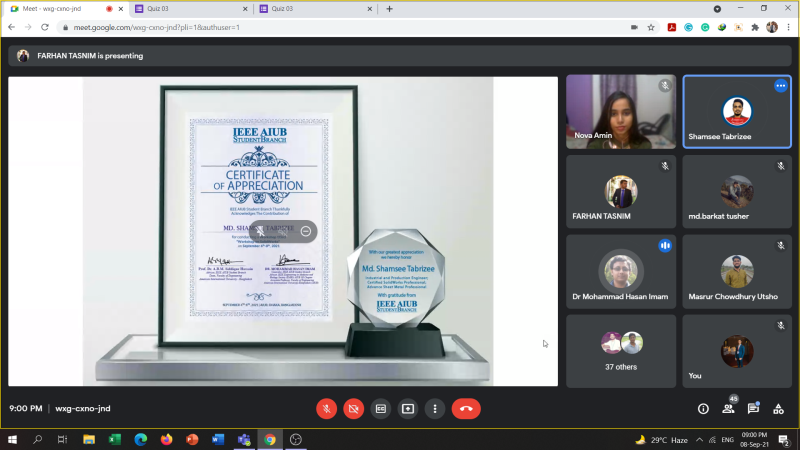Open Chrome extensions puzzle icon
The height and width of the screenshot is (450, 800).
(x=755, y=27)
